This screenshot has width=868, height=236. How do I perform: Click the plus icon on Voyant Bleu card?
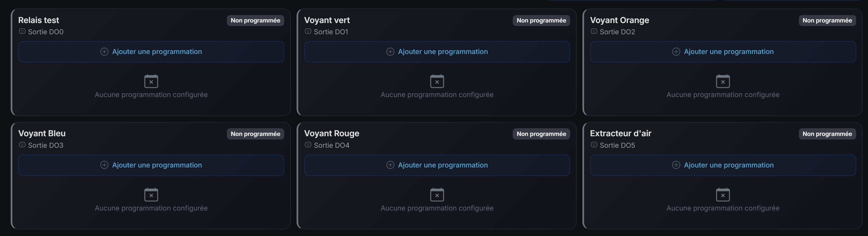[x=104, y=165]
